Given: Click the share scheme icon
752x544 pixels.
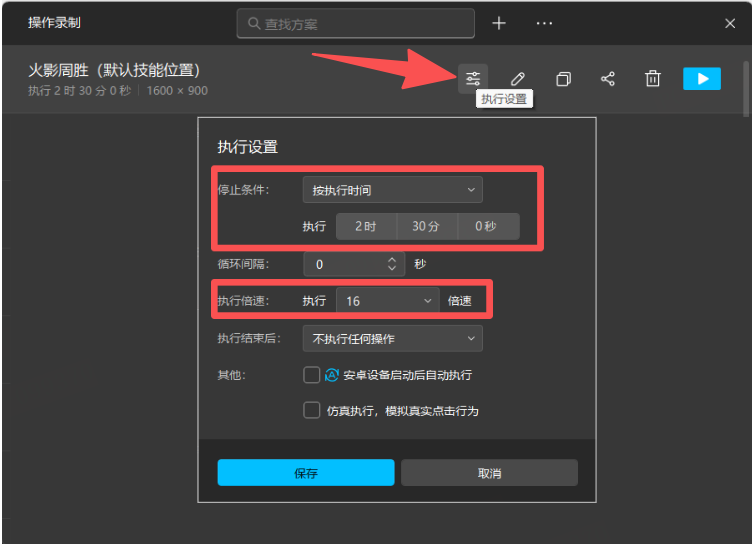Looking at the screenshot, I should click(608, 78).
